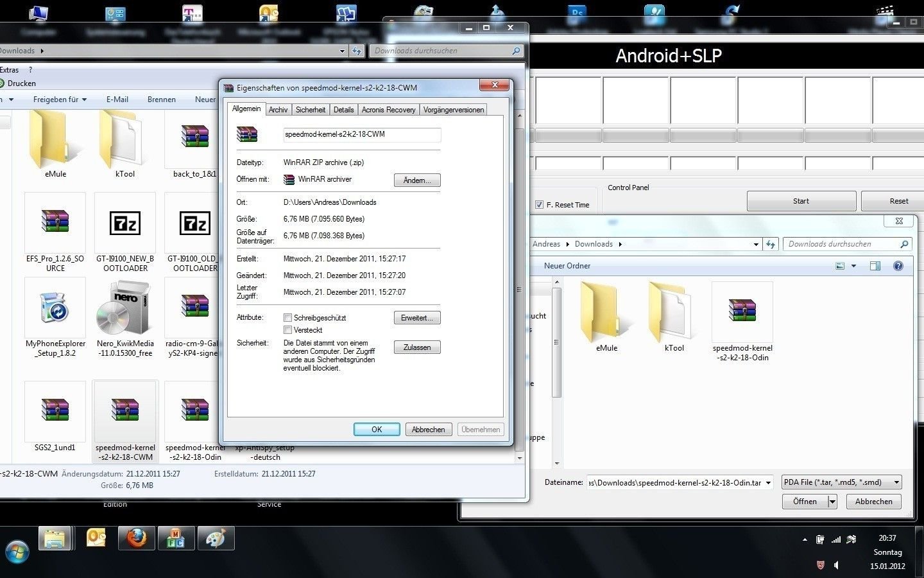This screenshot has height=578, width=924.
Task: Launch Firefox from the taskbar
Action: [136, 538]
